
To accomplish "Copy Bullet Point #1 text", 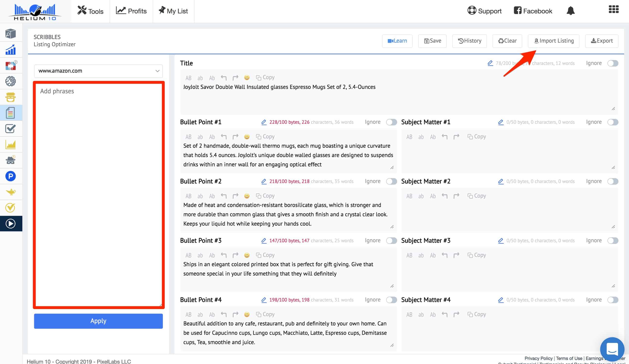I will [x=265, y=137].
